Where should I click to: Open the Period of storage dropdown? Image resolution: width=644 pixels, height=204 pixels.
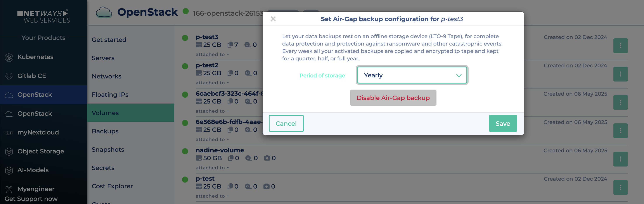pyautogui.click(x=412, y=75)
